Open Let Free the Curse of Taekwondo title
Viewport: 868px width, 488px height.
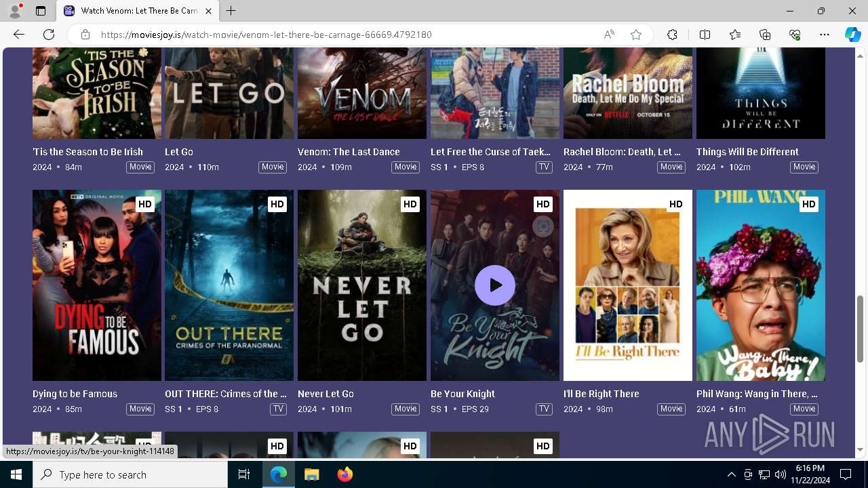490,152
